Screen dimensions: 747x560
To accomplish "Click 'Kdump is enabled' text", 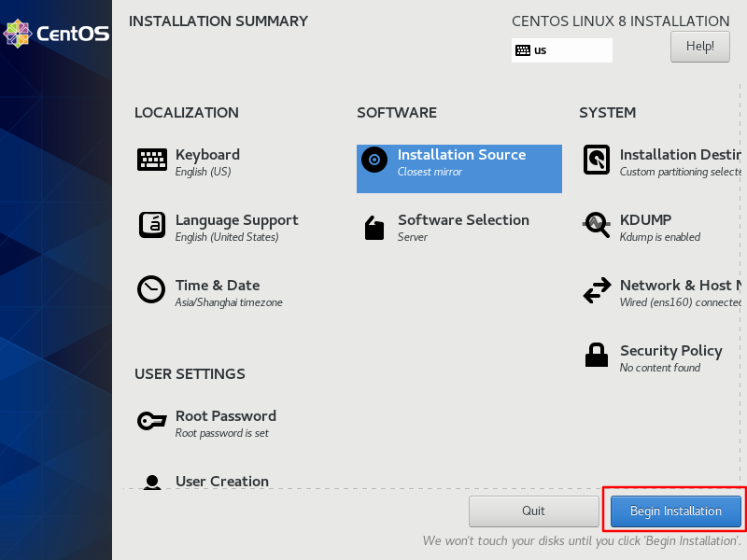I will tap(660, 237).
